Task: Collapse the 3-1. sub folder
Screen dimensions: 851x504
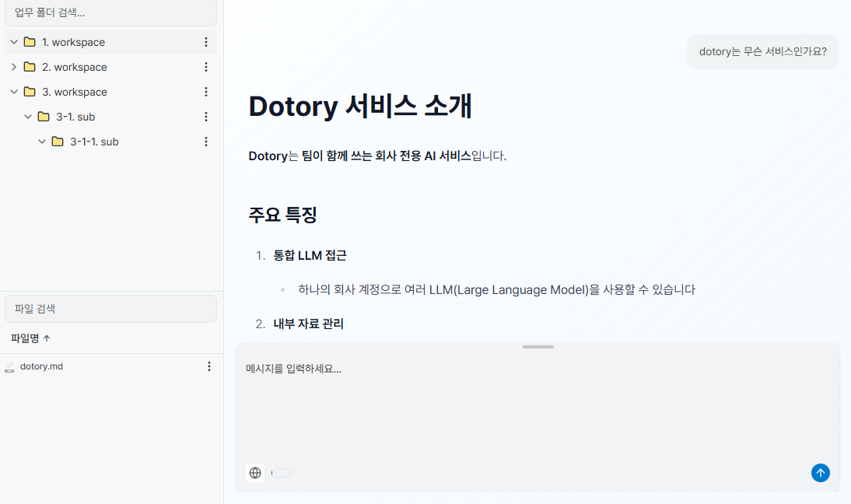Action: 28,117
